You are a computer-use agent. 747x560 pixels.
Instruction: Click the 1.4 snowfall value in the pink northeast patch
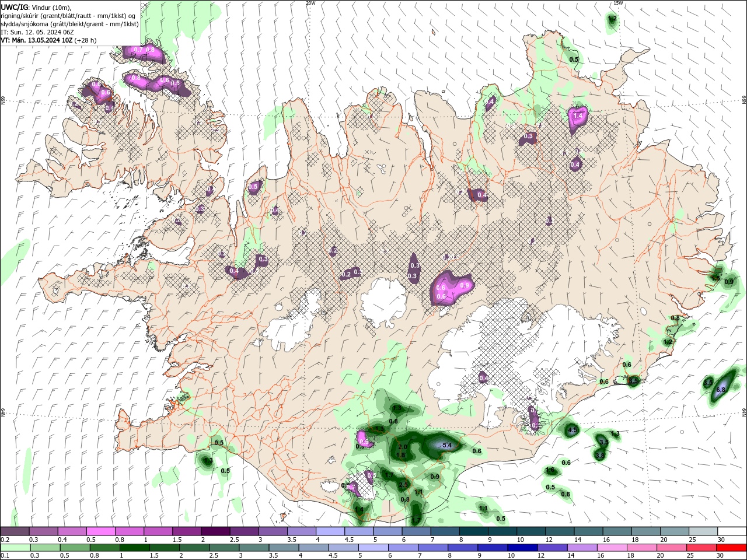(x=578, y=116)
